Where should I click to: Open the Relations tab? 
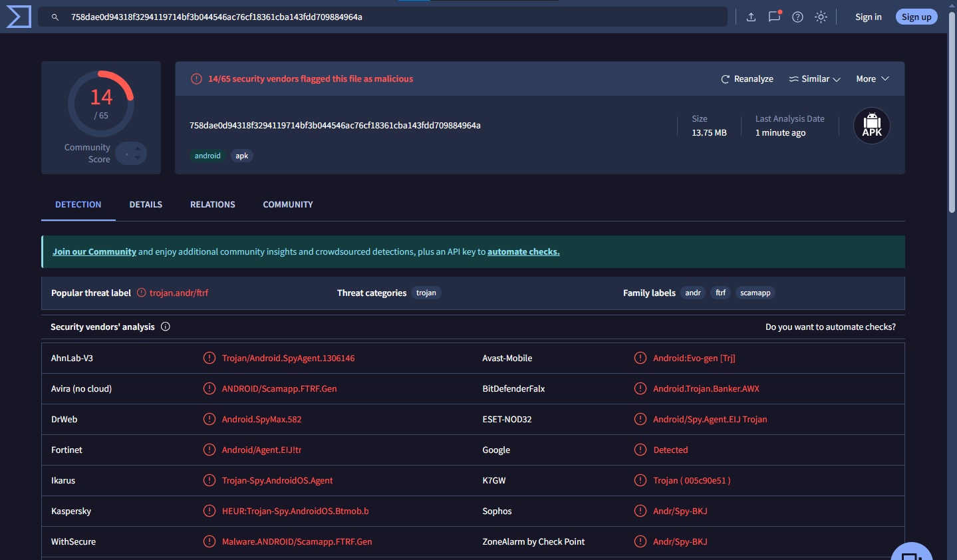pos(212,205)
